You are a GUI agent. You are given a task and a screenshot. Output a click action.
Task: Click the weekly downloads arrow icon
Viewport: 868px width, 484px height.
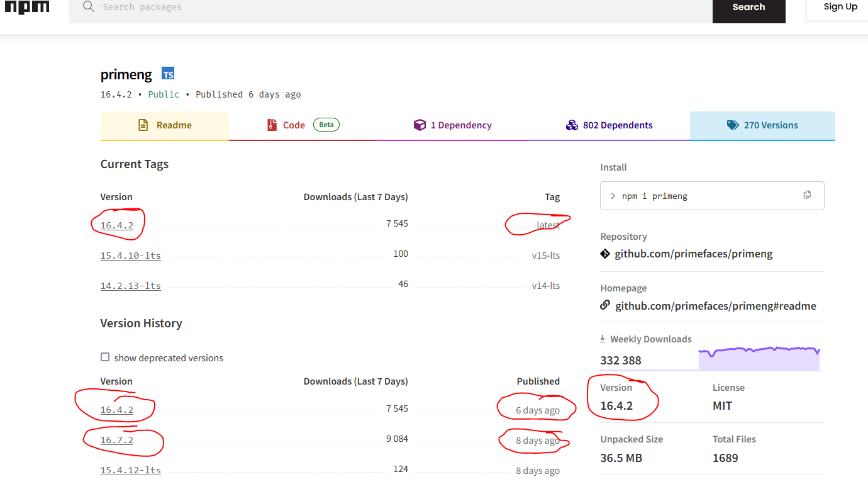(x=603, y=339)
